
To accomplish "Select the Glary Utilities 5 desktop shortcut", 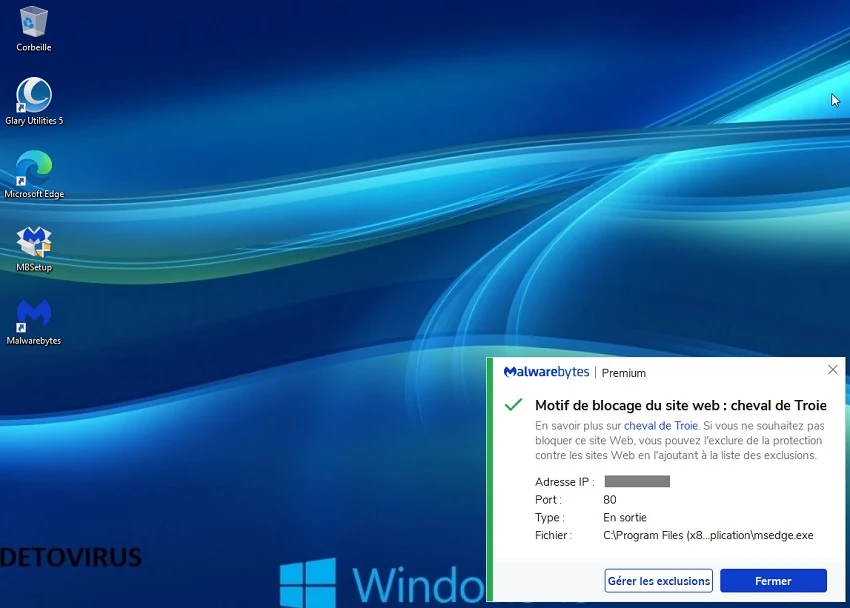I will click(34, 101).
